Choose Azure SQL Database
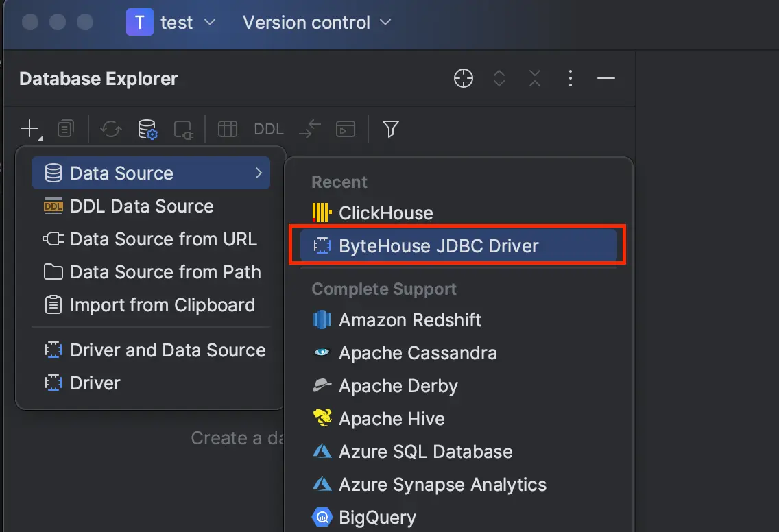Screen dimensions: 779x532 459,451
